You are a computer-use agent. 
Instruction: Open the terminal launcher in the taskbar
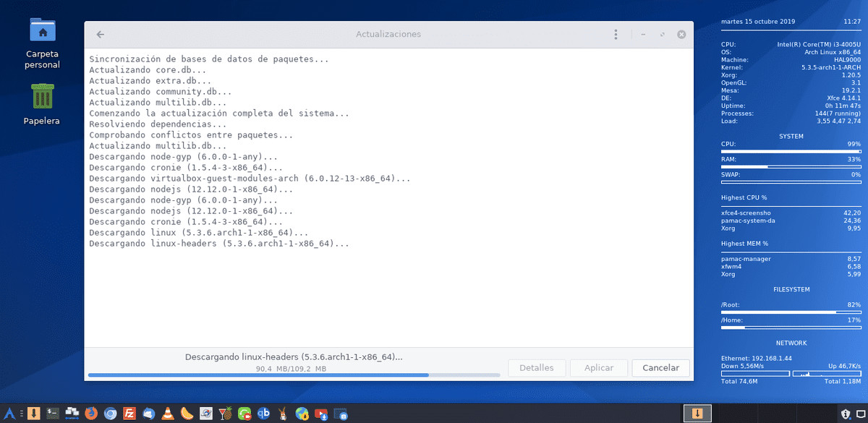53,414
